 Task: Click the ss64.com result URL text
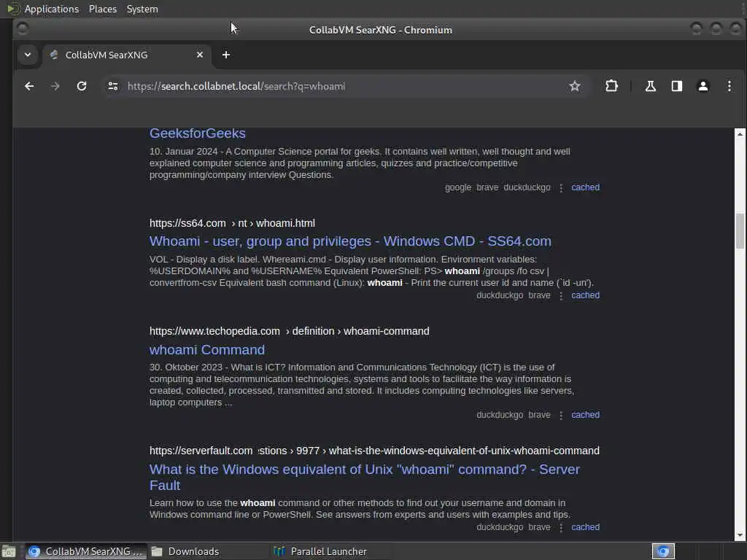click(x=232, y=223)
